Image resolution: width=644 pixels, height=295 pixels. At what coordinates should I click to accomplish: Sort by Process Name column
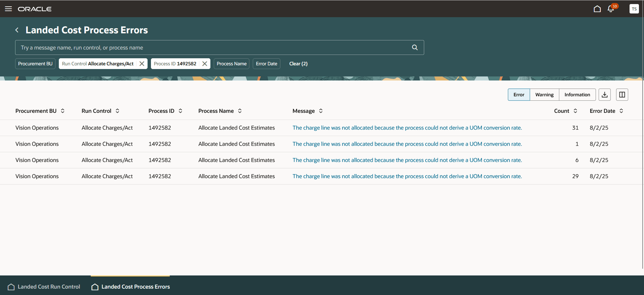(x=240, y=111)
